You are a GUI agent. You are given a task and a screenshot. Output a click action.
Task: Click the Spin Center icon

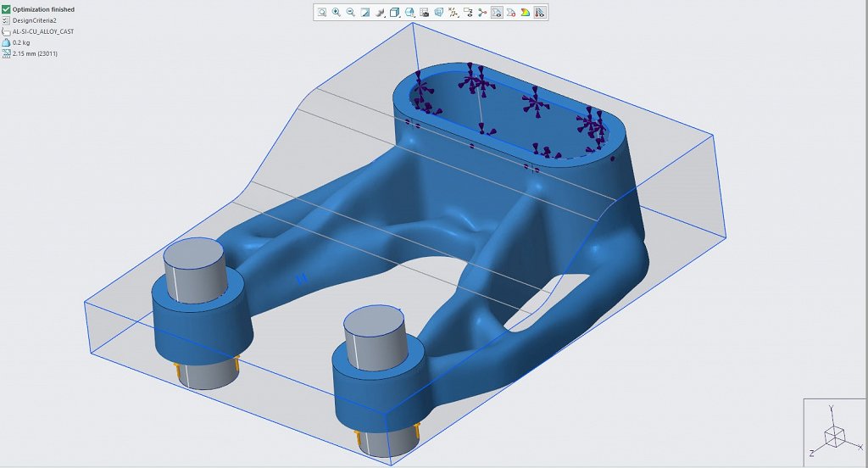pos(482,13)
